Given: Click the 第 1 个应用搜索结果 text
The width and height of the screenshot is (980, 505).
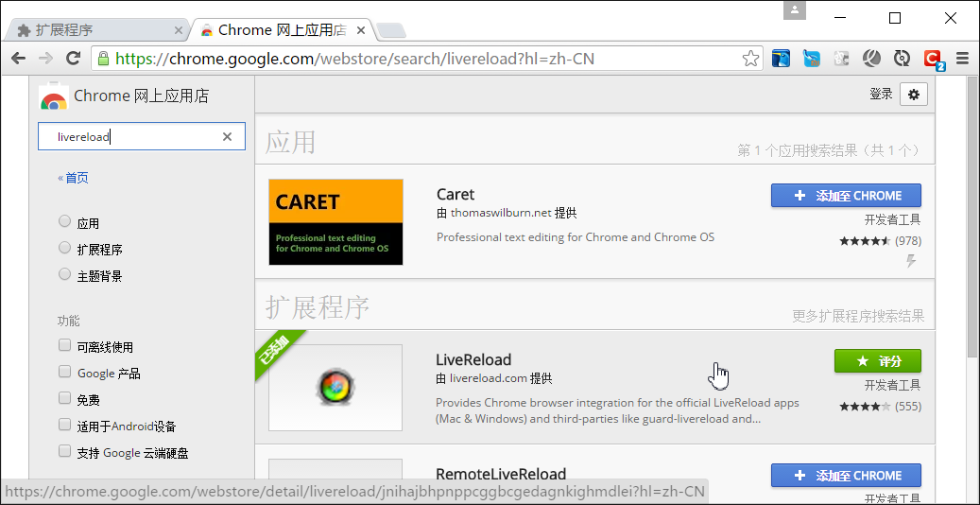Looking at the screenshot, I should pyautogui.click(x=829, y=150).
